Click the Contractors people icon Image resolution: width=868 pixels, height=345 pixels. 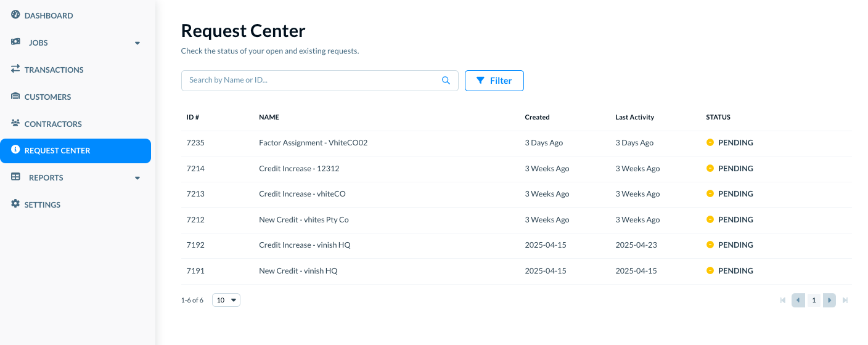[x=15, y=123]
